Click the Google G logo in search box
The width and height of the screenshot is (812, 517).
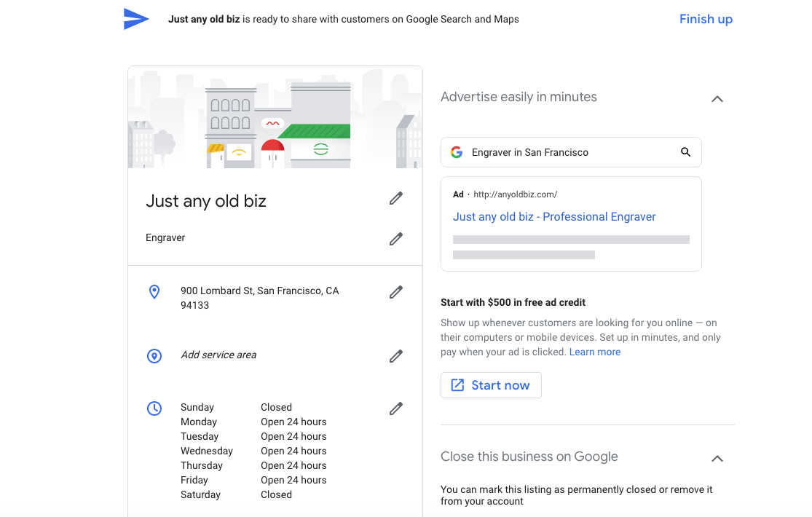click(456, 151)
